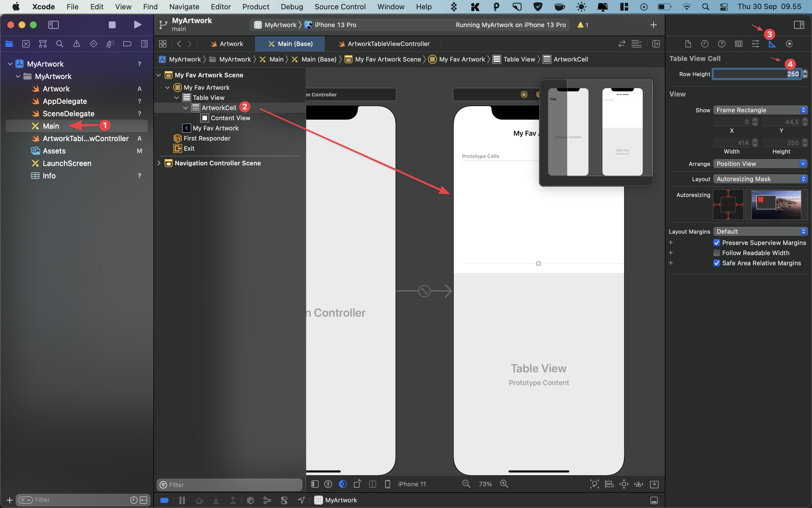Toggle the inspectors panel on right
This screenshot has height=508, width=812.
point(799,25)
